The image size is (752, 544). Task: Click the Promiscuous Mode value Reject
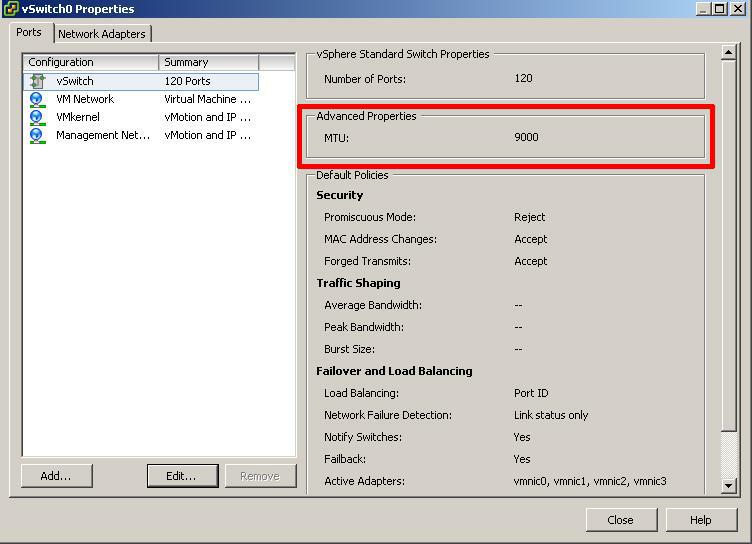[x=529, y=217]
